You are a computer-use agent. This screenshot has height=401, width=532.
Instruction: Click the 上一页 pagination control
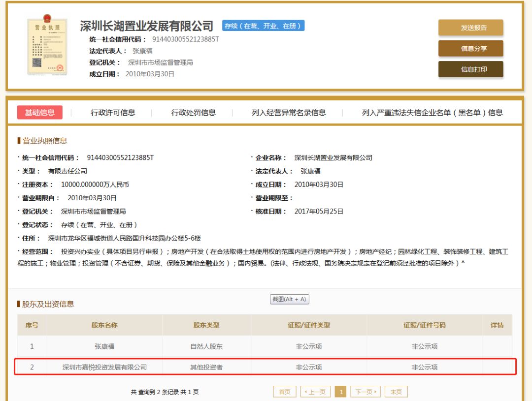tap(316, 392)
